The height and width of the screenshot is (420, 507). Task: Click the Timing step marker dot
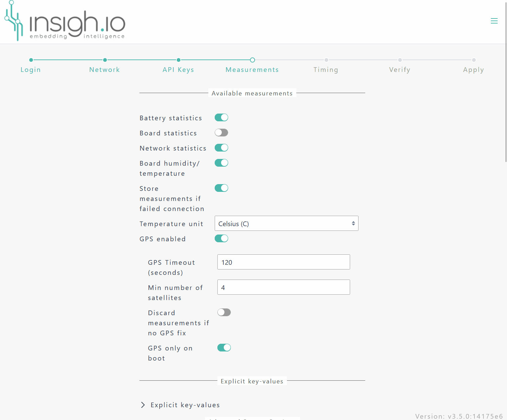click(326, 60)
